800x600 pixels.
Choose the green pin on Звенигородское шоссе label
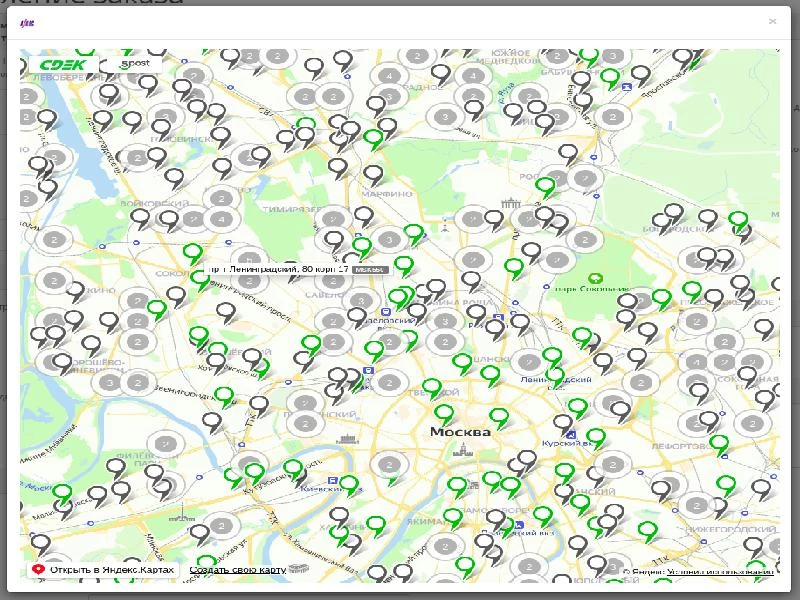(223, 397)
